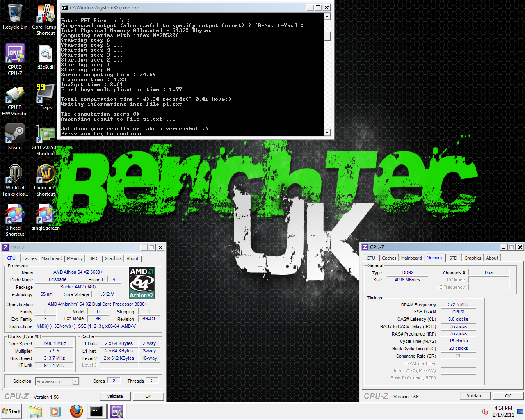Click the show desktop tray icon

tap(520, 412)
